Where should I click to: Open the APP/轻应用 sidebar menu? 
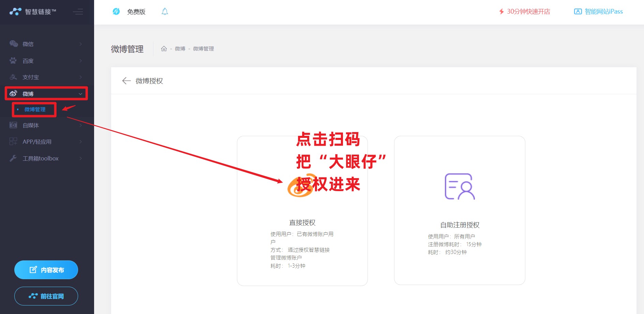[47, 142]
